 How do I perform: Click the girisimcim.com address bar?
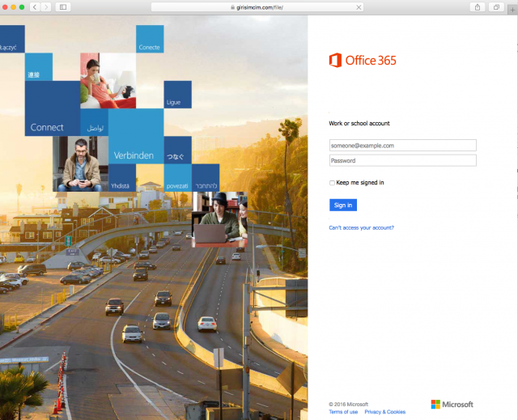257,7
